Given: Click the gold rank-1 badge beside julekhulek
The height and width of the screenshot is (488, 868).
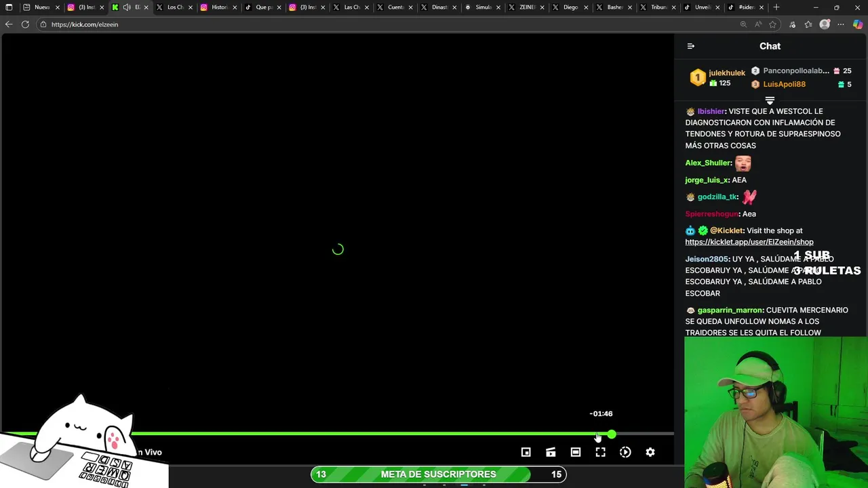Looking at the screenshot, I should click(697, 78).
